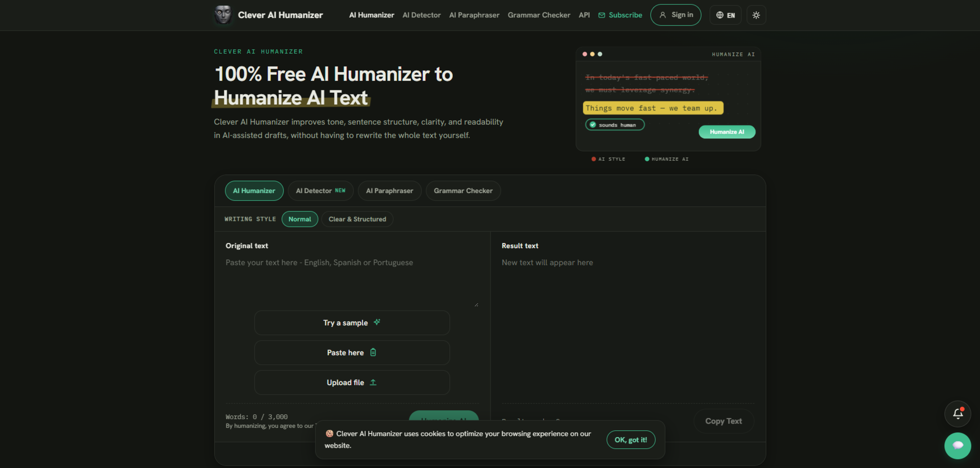Open the notification bell
Screen dimensions: 980x468
click(x=958, y=414)
